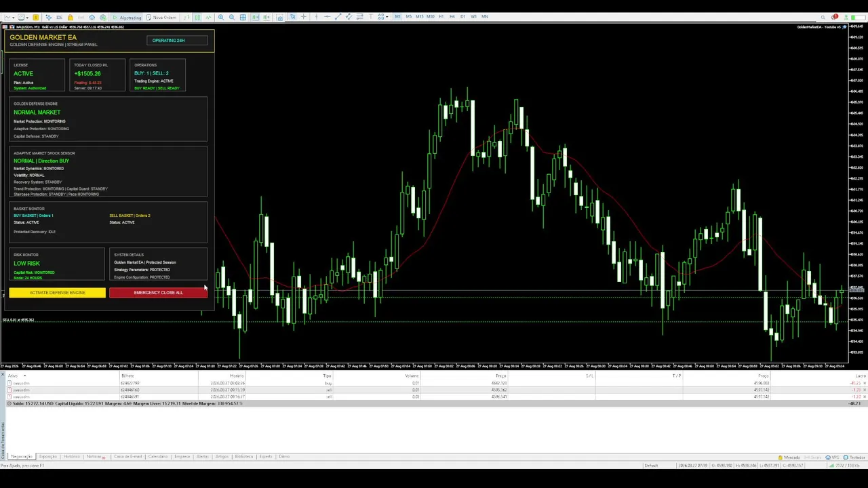The height and width of the screenshot is (488, 868).
Task: Select the vertical line drawing tool
Action: (x=316, y=17)
